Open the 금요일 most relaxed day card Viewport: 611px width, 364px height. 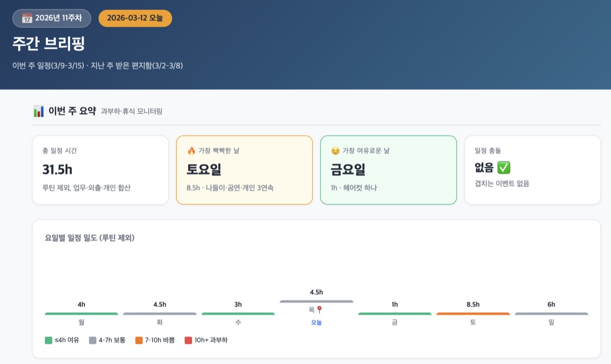[x=388, y=170]
